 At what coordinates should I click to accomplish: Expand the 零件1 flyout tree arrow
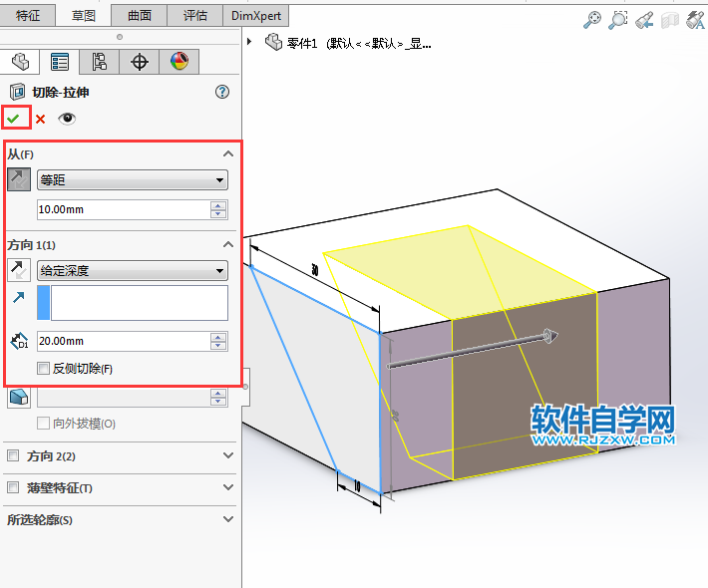click(249, 42)
